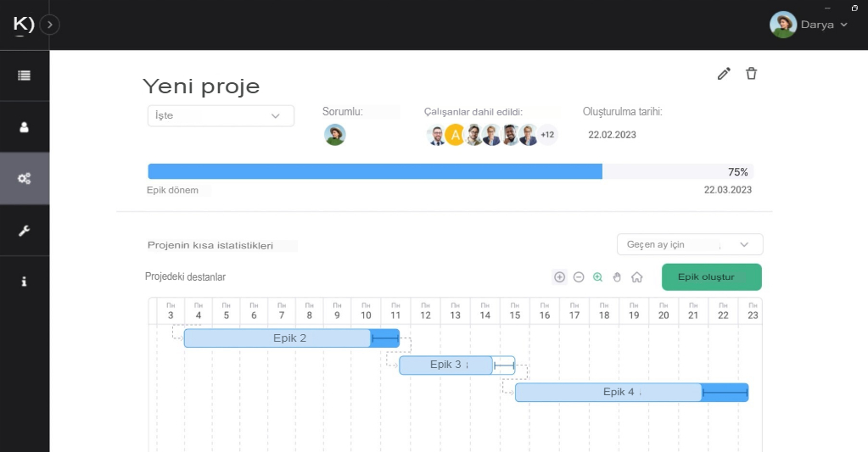This screenshot has height=452, width=868.
Task: Activate the hand pan tool
Action: pyautogui.click(x=617, y=277)
